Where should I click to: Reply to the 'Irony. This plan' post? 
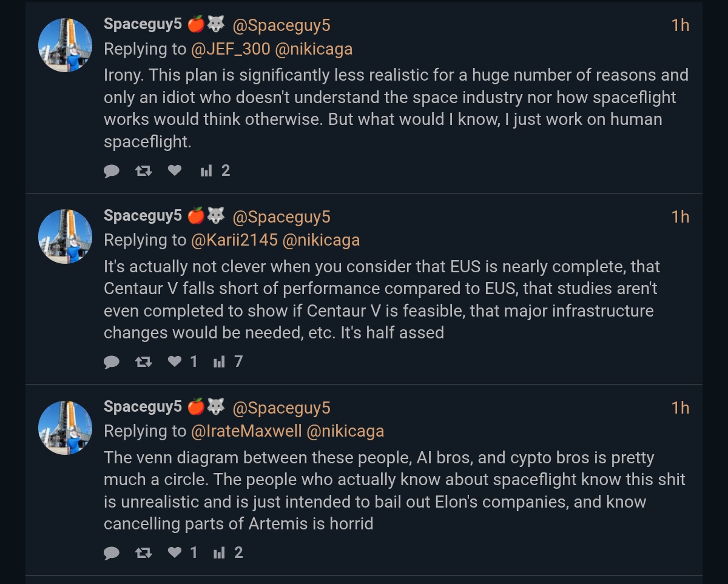point(112,171)
